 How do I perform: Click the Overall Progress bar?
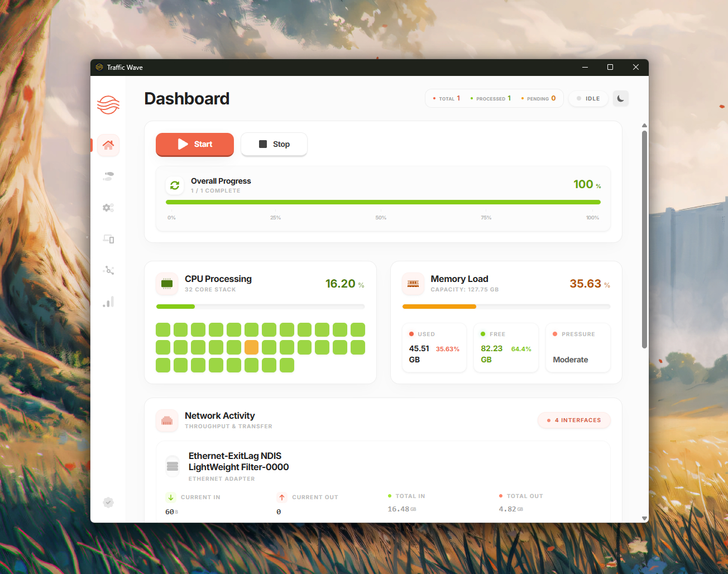pyautogui.click(x=383, y=202)
